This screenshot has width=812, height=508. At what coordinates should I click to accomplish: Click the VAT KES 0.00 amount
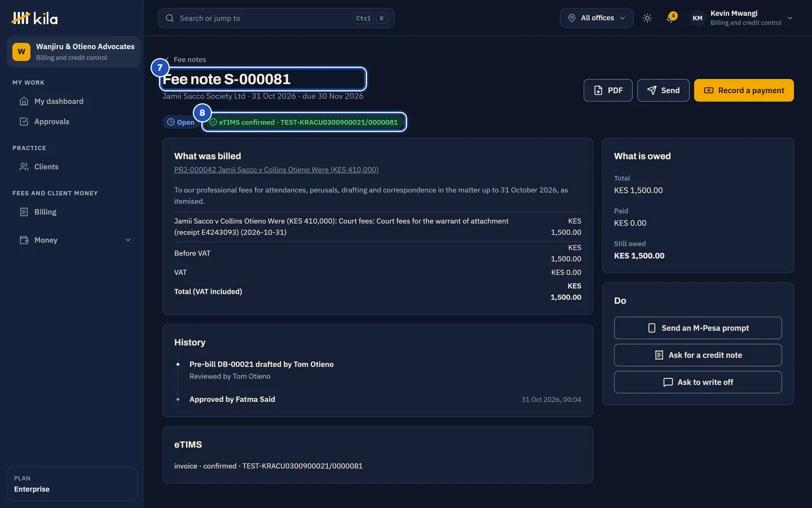[x=566, y=273]
